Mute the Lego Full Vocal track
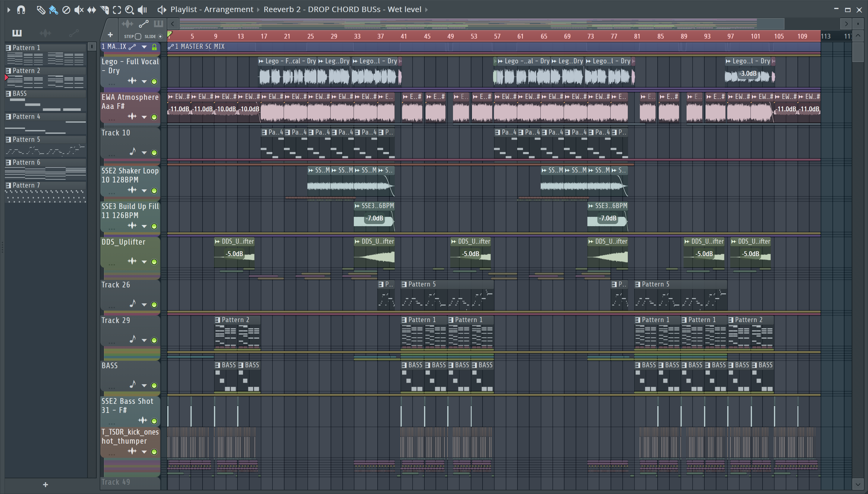This screenshot has height=494, width=868. 154,81
